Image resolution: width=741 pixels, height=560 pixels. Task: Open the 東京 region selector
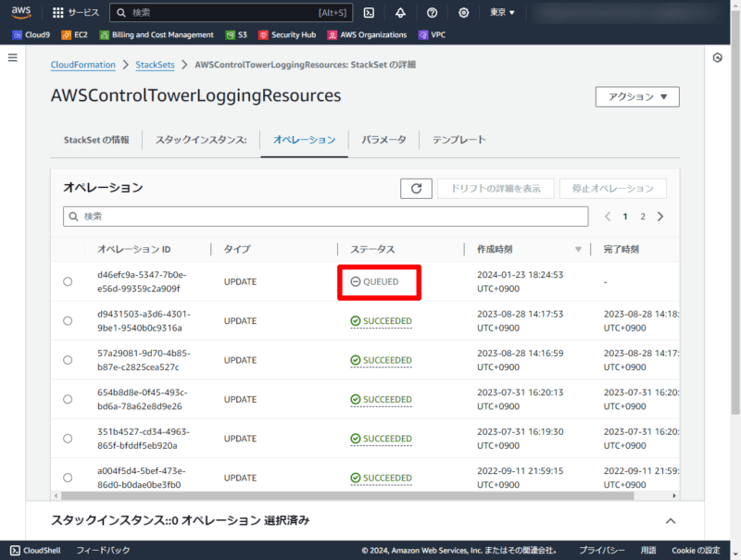tap(502, 13)
